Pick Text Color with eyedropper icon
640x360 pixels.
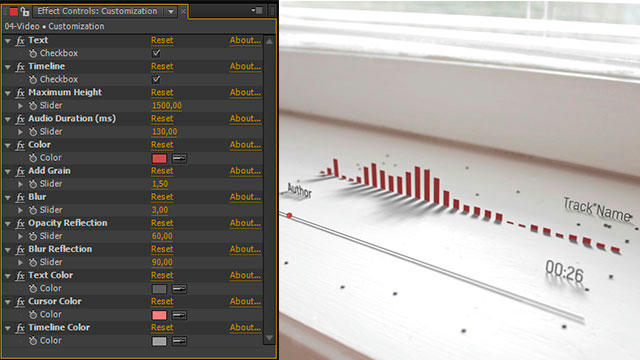click(x=179, y=289)
